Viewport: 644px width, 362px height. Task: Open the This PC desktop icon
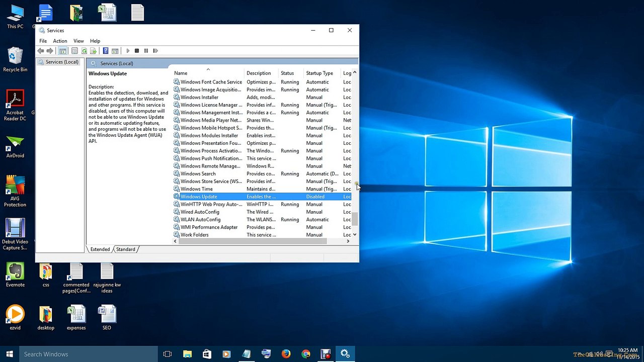point(15,17)
